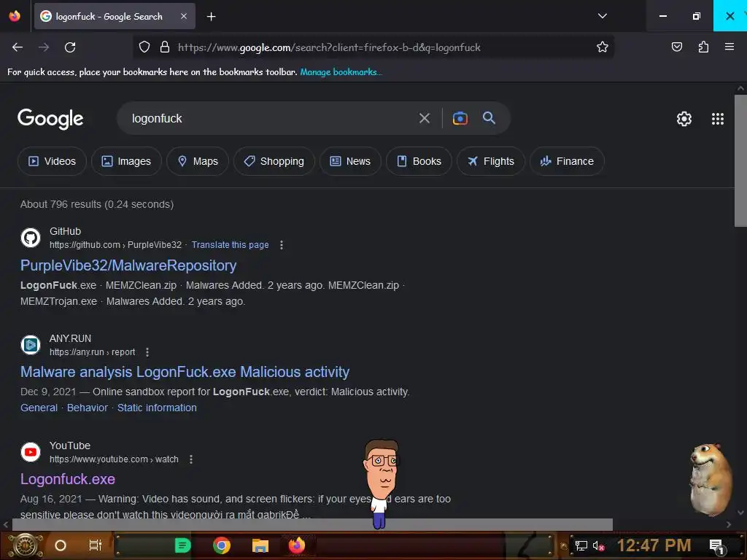This screenshot has width=747, height=560.
Task: Click the scroll down arrow of the page scrollbar
Action: [x=740, y=513]
